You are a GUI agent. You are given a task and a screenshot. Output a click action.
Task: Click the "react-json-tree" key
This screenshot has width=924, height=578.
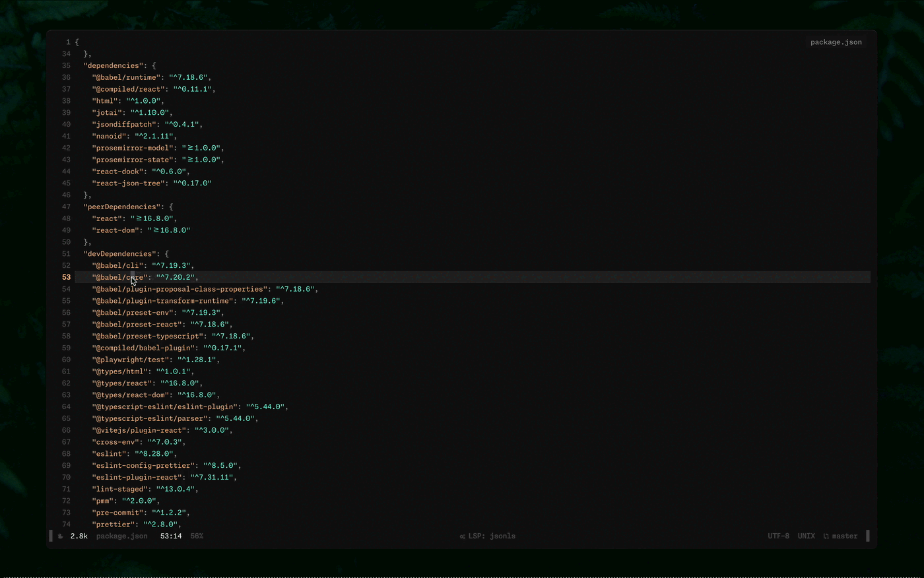[129, 183]
